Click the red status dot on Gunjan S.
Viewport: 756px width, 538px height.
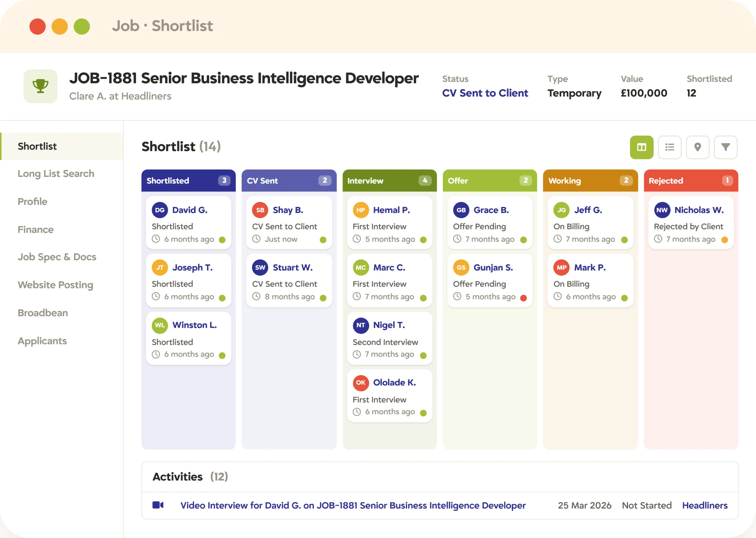pyautogui.click(x=524, y=298)
